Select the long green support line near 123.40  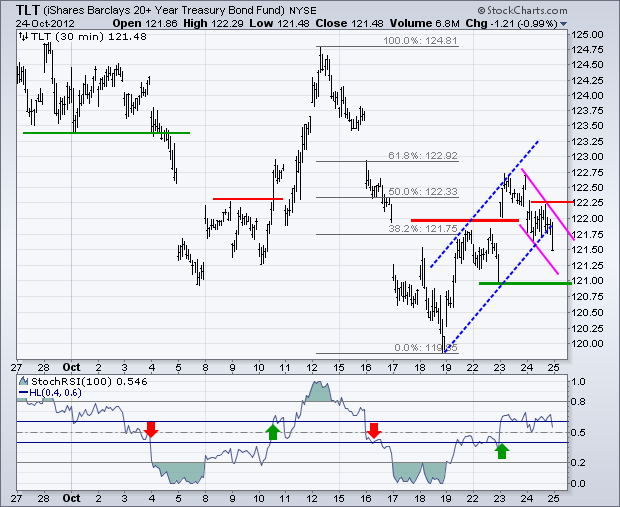[106, 133]
